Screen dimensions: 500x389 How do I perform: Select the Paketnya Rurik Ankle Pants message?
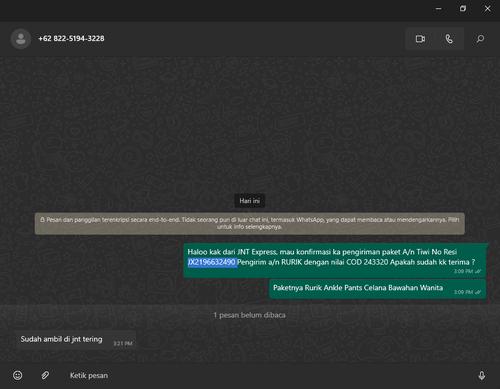[377, 289]
